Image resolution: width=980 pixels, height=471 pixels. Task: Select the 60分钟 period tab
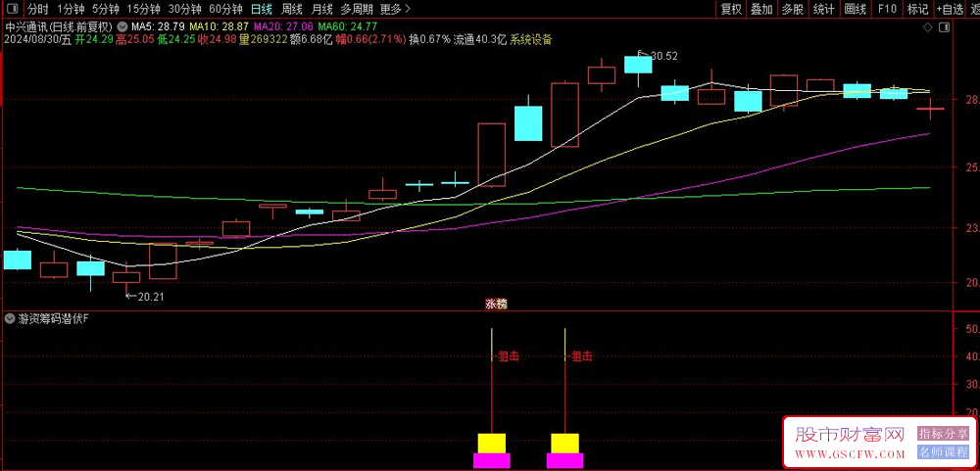coord(225,9)
